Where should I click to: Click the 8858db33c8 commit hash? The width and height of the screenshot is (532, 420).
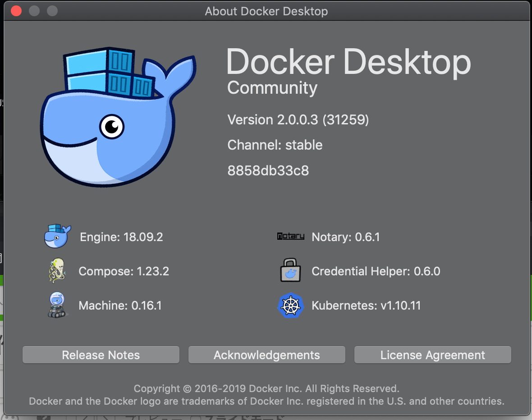[268, 171]
